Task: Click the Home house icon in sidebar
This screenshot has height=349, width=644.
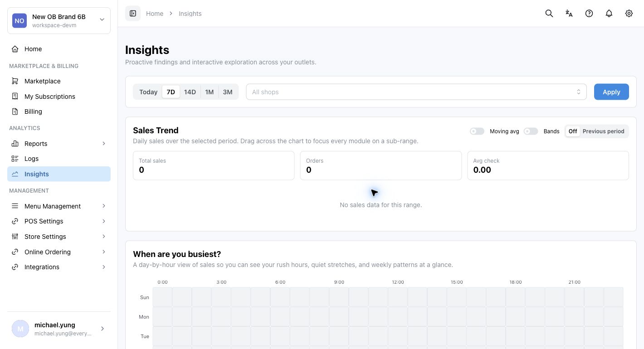Action: 15,49
